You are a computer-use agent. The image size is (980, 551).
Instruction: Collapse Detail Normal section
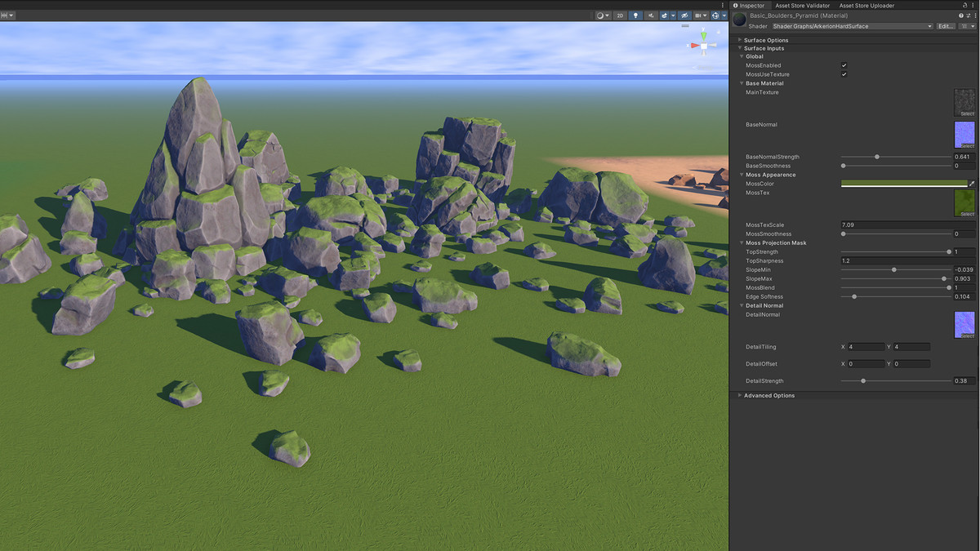pos(742,305)
